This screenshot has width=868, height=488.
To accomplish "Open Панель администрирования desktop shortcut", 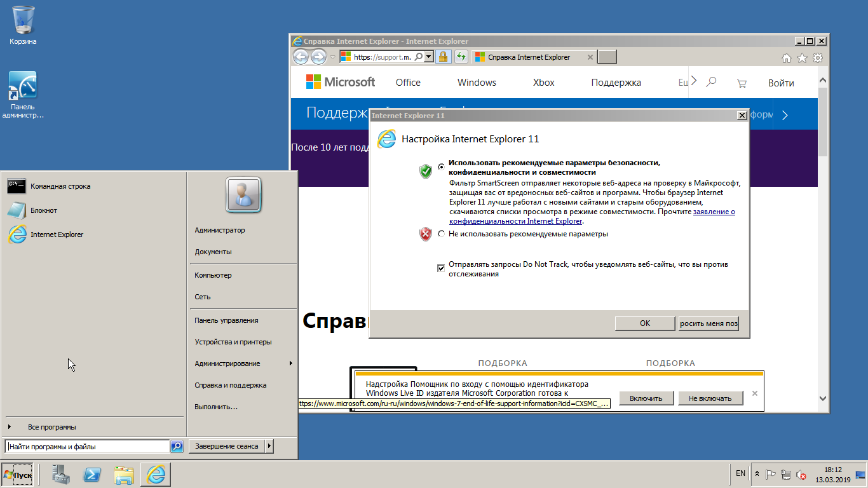I will pos(23,95).
